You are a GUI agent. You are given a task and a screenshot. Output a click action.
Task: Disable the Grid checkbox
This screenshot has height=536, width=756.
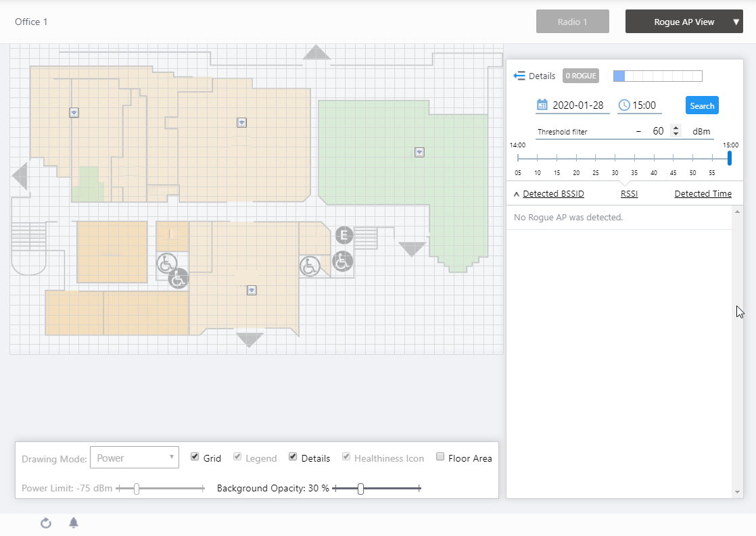pos(195,457)
